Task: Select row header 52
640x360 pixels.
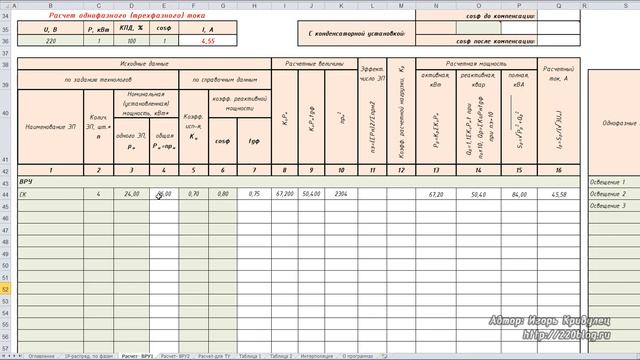Action: (x=5, y=289)
